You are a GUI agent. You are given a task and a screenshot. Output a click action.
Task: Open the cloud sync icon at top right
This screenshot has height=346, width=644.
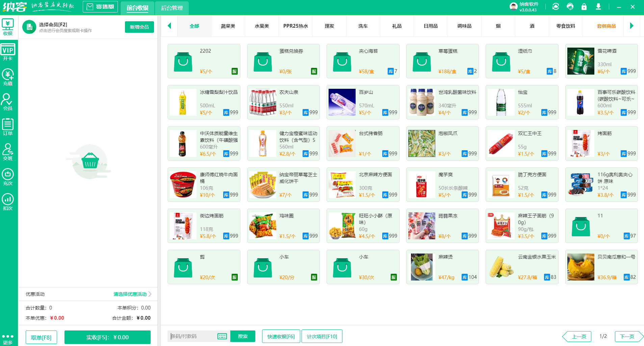556,6
